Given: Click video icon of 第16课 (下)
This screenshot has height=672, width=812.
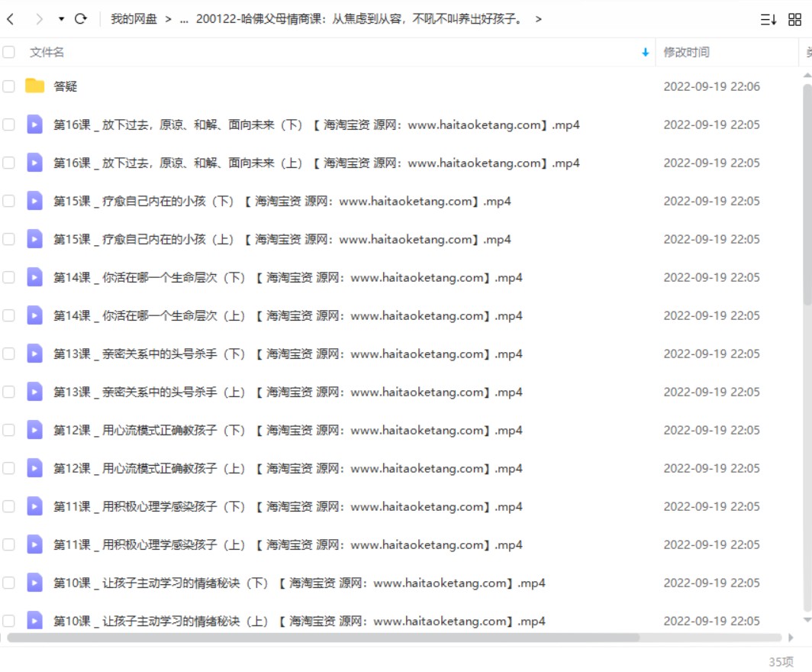Looking at the screenshot, I should click(x=34, y=124).
